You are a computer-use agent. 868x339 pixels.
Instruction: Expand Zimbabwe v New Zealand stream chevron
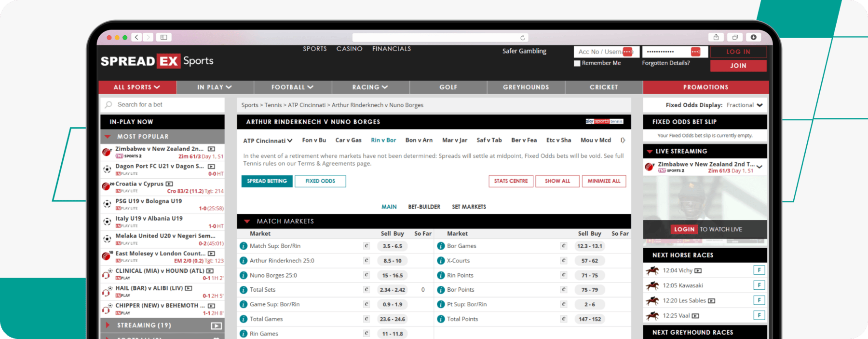(x=759, y=167)
